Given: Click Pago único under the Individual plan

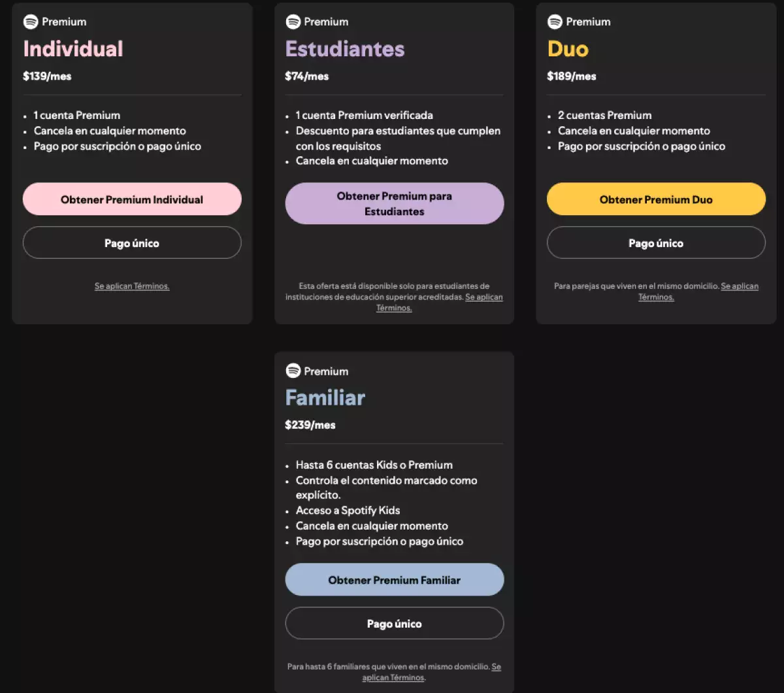Looking at the screenshot, I should point(132,243).
